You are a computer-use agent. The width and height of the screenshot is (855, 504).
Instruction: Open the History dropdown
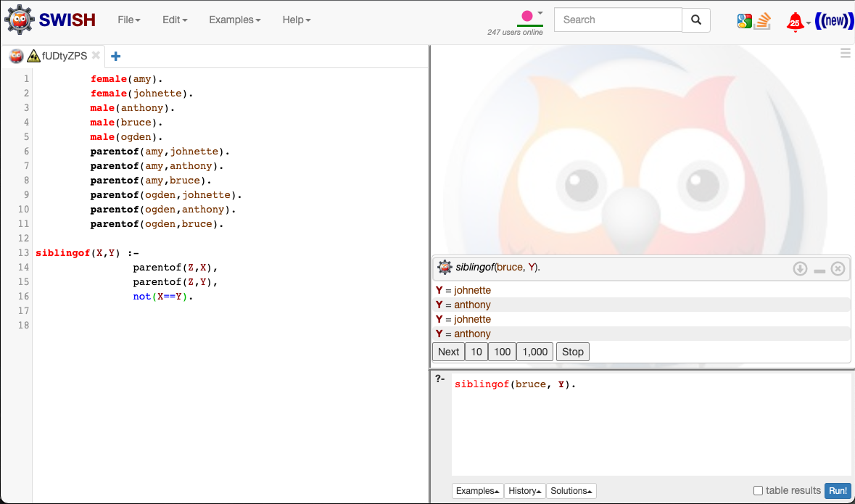coord(524,491)
